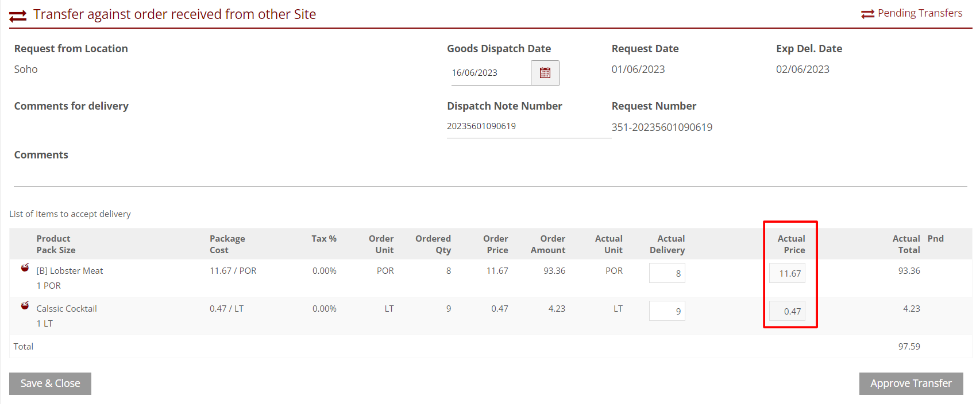Click Actual Price field for Calssic Cocktail

[788, 311]
